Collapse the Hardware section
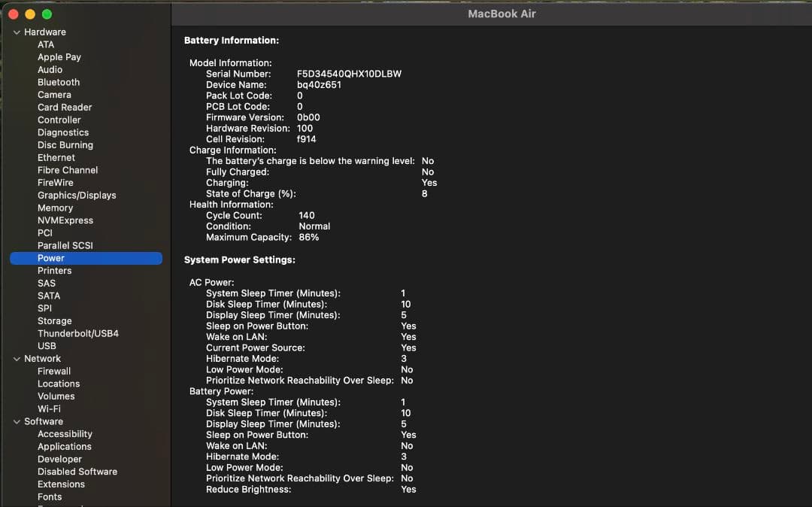This screenshot has width=812, height=507. click(16, 32)
